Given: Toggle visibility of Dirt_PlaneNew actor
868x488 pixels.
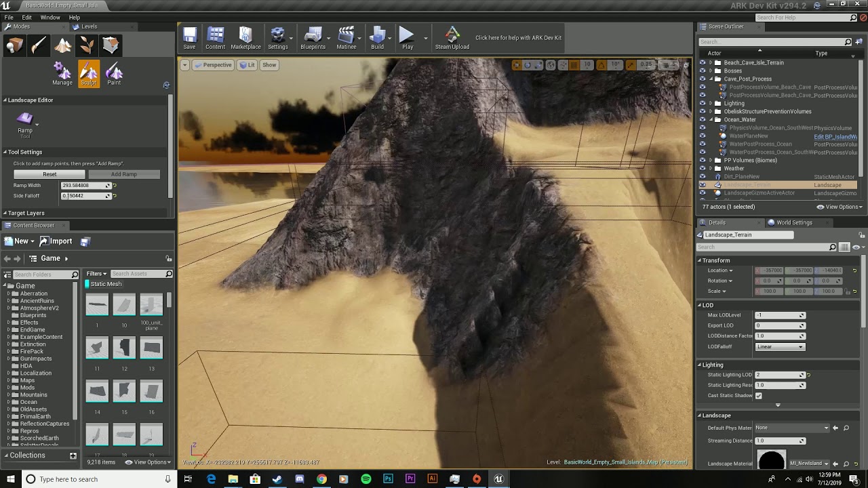Looking at the screenshot, I should (x=703, y=176).
